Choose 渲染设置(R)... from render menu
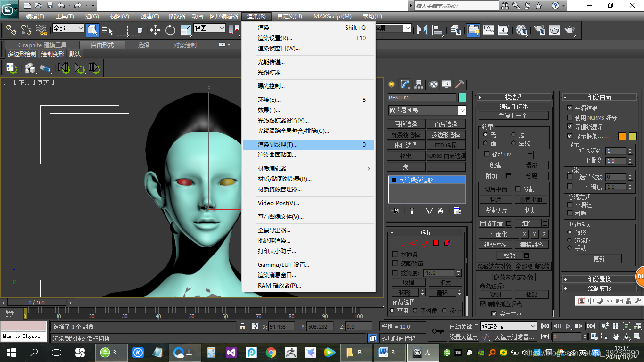The image size is (644, 362). click(x=308, y=38)
